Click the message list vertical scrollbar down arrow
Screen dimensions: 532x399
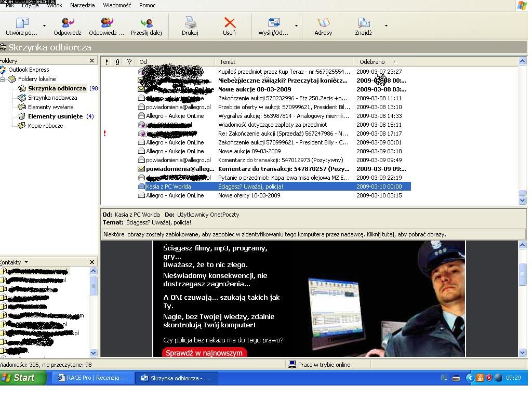coord(523,201)
